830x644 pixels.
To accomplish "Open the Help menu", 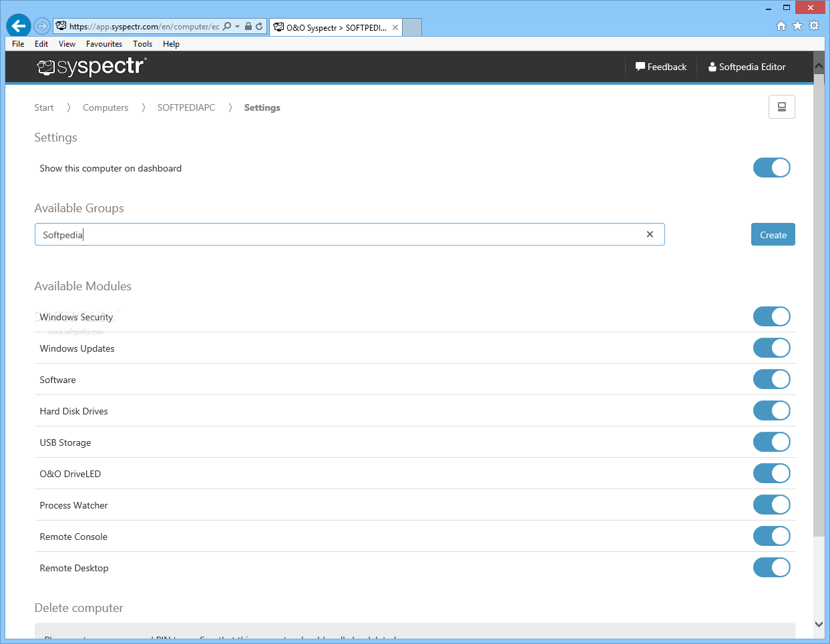I will (171, 44).
